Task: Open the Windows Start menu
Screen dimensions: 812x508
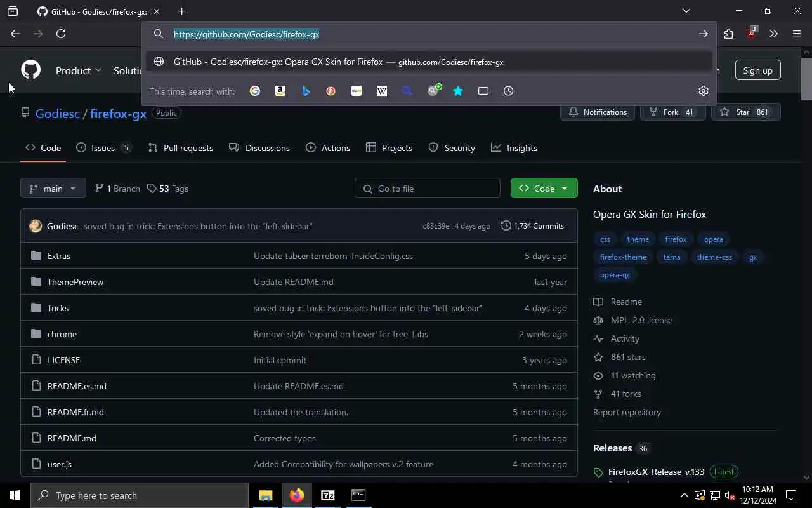Action: [15, 495]
